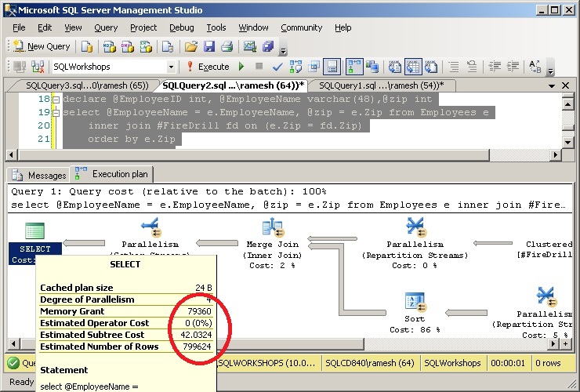Viewport: 580px width, 392px height.
Task: Click the editor horizontal scroll left arrow
Action: click(x=12, y=154)
